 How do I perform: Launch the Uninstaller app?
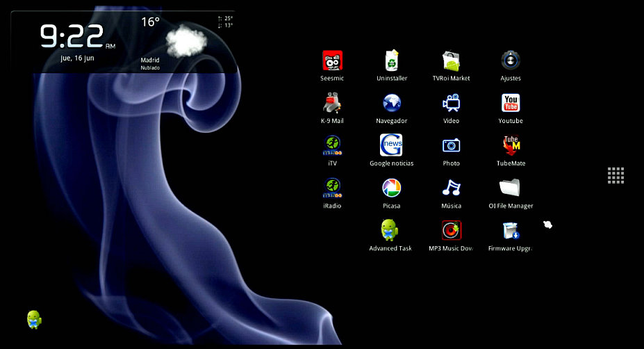point(392,61)
